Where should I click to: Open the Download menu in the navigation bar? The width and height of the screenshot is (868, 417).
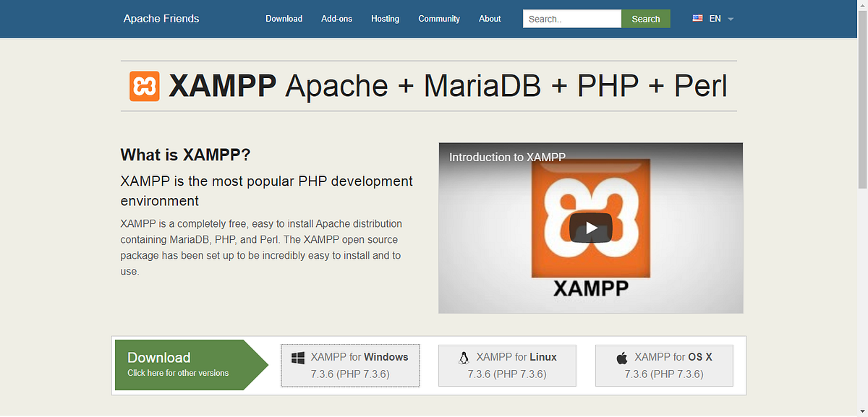point(284,19)
